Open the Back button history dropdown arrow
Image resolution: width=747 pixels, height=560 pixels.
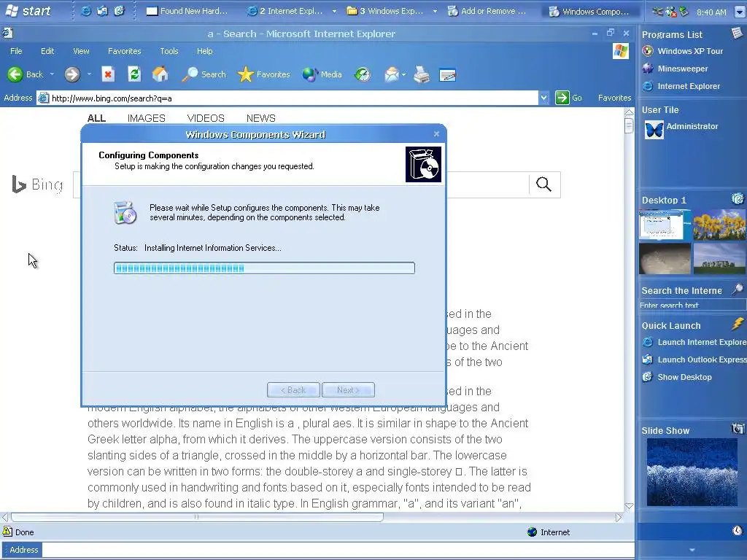tap(52, 74)
